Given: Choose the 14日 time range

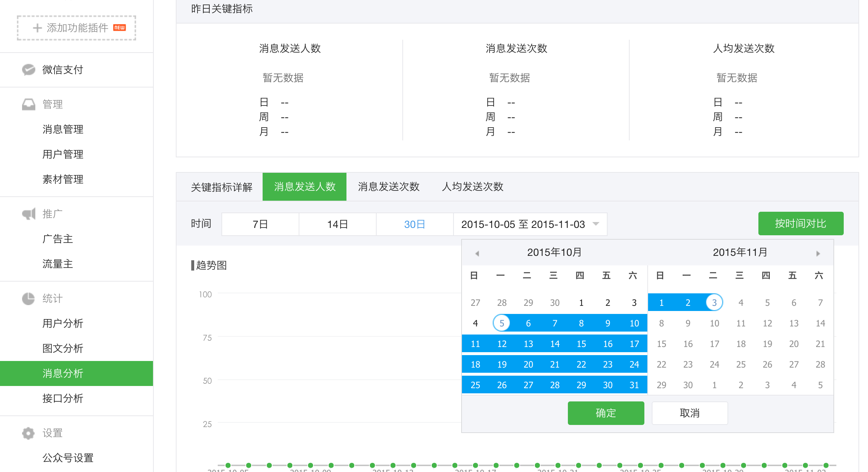Looking at the screenshot, I should click(x=338, y=224).
